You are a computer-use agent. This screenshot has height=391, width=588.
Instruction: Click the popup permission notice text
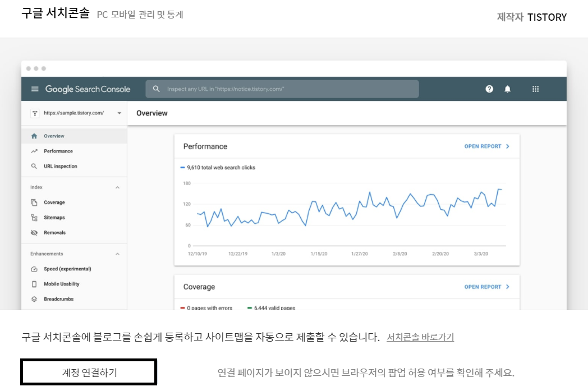coord(366,372)
